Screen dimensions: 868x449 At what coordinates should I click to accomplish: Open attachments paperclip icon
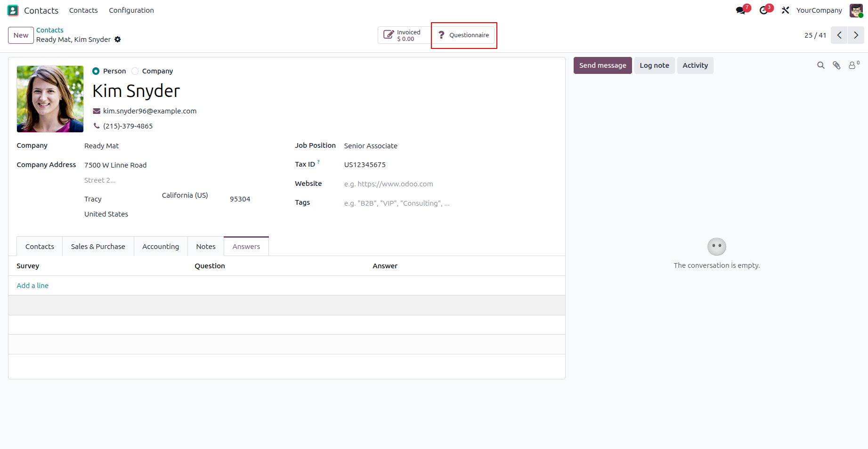click(836, 65)
